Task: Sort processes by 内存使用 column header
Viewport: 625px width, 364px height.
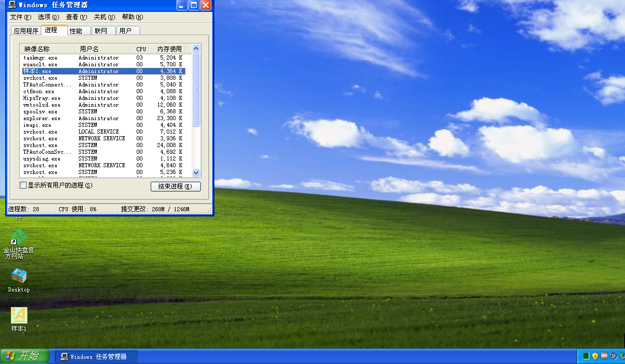Action: click(x=169, y=49)
